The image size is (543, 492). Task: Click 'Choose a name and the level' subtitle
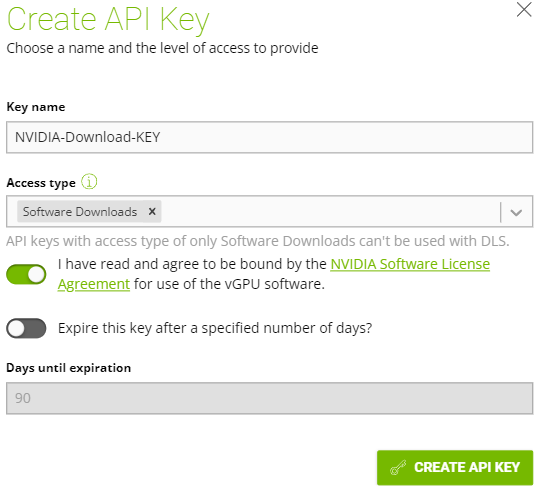point(162,48)
